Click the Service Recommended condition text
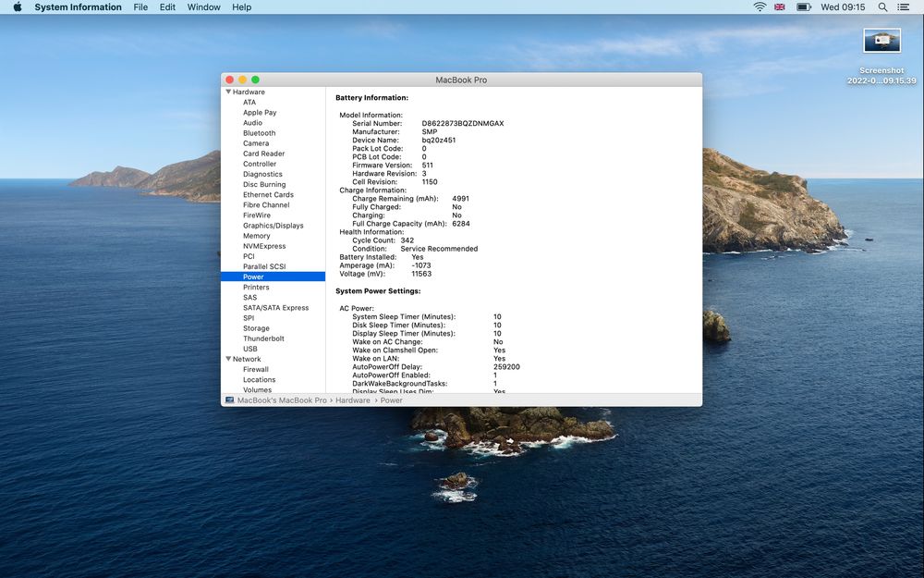This screenshot has height=578, width=924. [439, 249]
